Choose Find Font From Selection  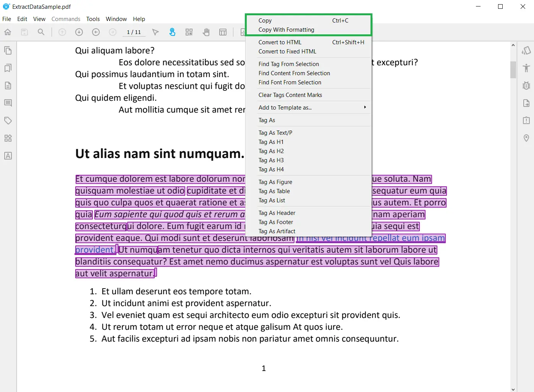[308, 82]
